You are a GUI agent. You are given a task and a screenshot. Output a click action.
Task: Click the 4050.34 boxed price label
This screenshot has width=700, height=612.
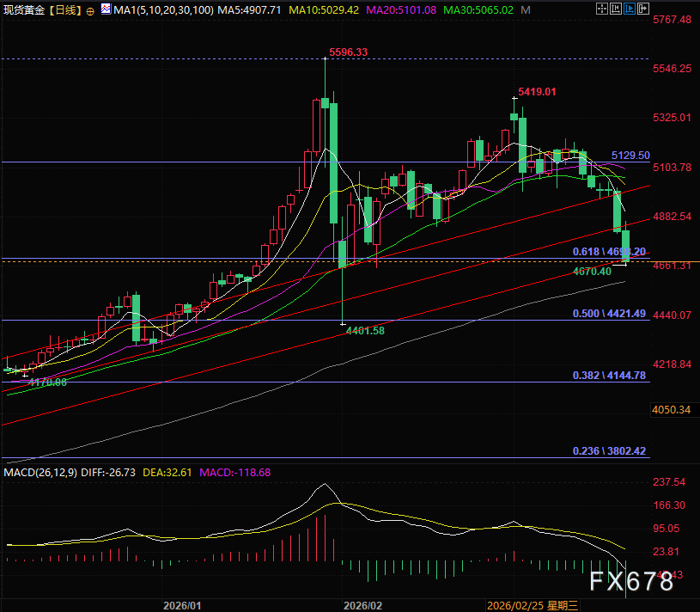coord(672,410)
